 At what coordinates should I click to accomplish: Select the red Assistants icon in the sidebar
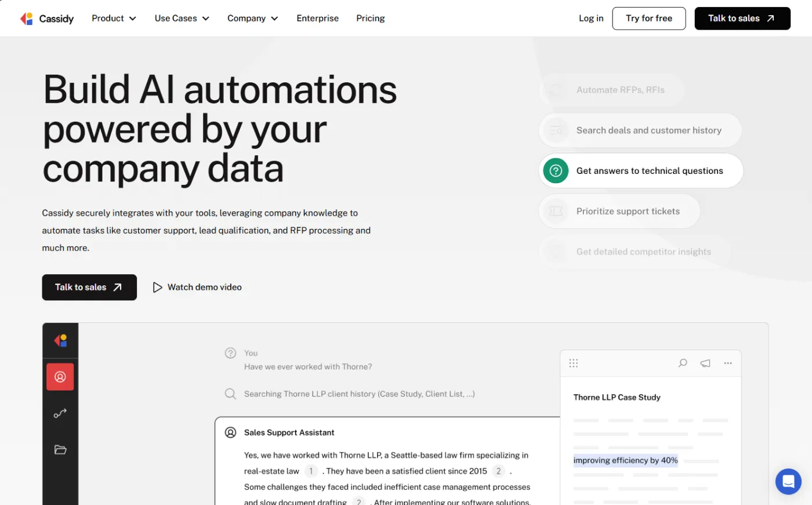click(60, 376)
